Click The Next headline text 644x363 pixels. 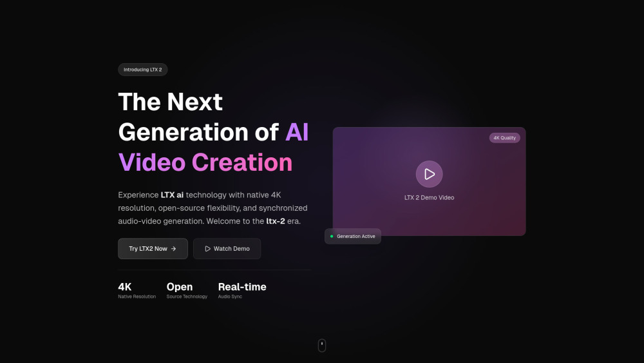(170, 102)
